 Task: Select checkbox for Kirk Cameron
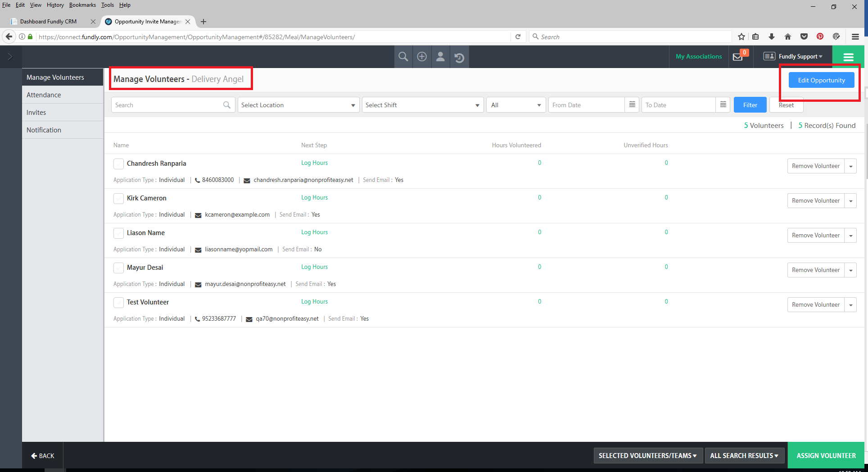119,199
